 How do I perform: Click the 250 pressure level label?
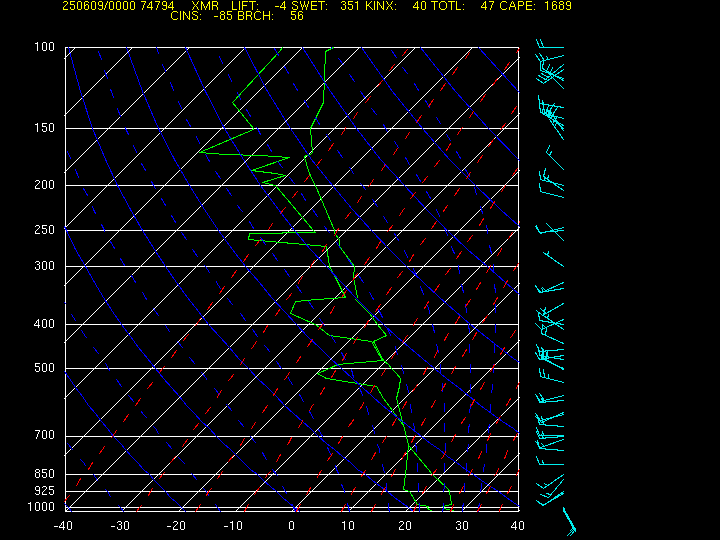[x=44, y=229]
